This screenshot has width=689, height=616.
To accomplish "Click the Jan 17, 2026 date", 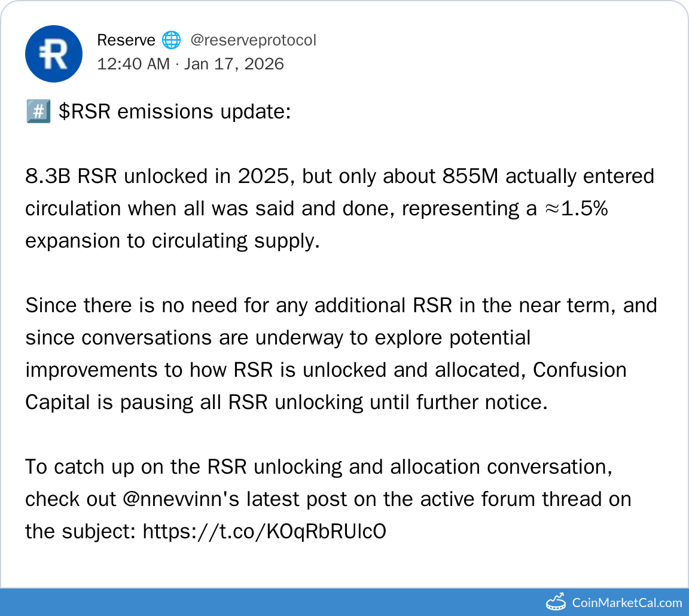I will [234, 64].
